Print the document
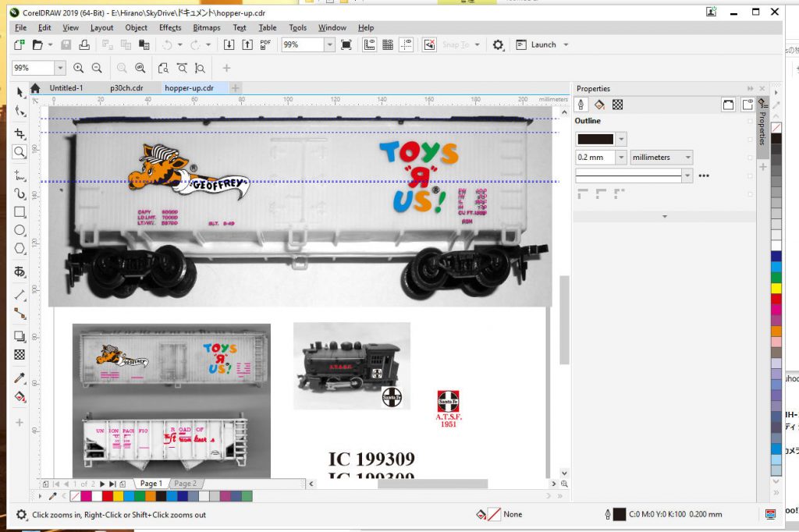The width and height of the screenshot is (799, 532). 84,44
